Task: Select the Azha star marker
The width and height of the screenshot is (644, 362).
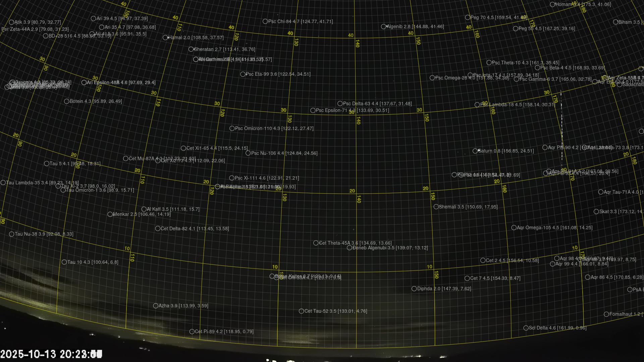Action: coord(156,306)
